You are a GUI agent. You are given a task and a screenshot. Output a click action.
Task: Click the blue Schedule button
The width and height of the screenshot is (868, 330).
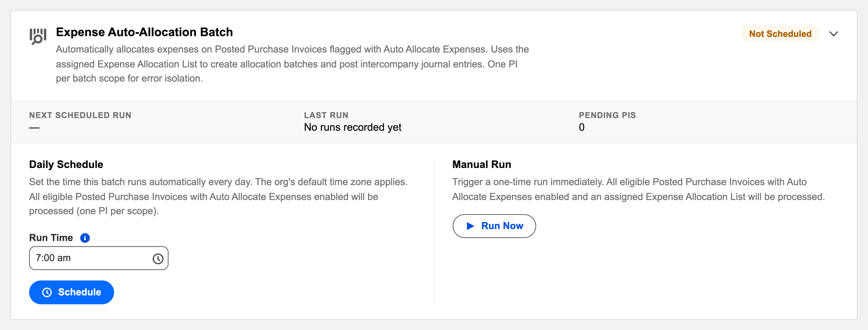(x=71, y=292)
